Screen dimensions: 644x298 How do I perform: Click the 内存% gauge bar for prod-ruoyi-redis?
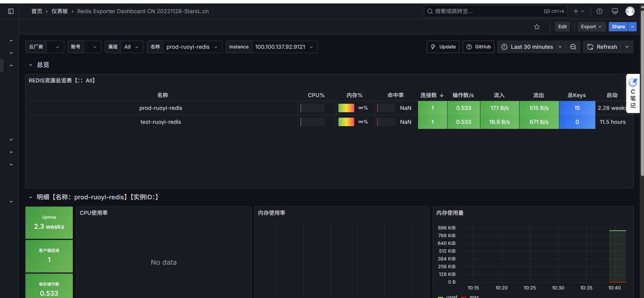346,108
